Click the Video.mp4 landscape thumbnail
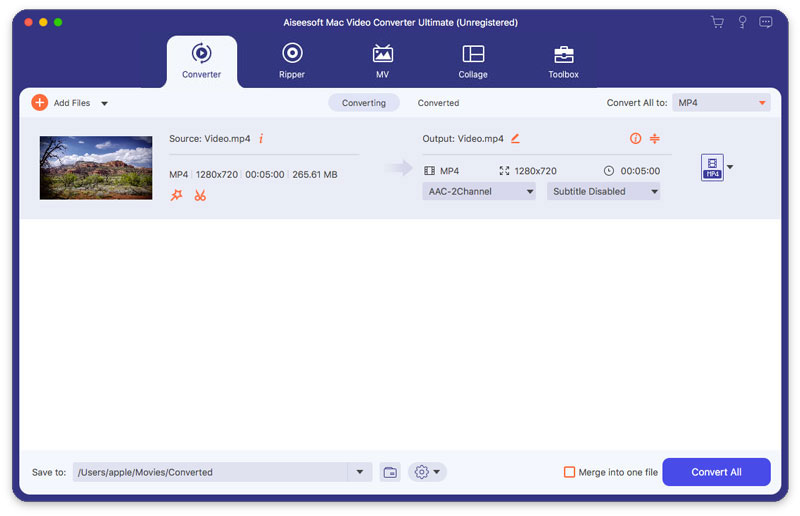 point(96,167)
